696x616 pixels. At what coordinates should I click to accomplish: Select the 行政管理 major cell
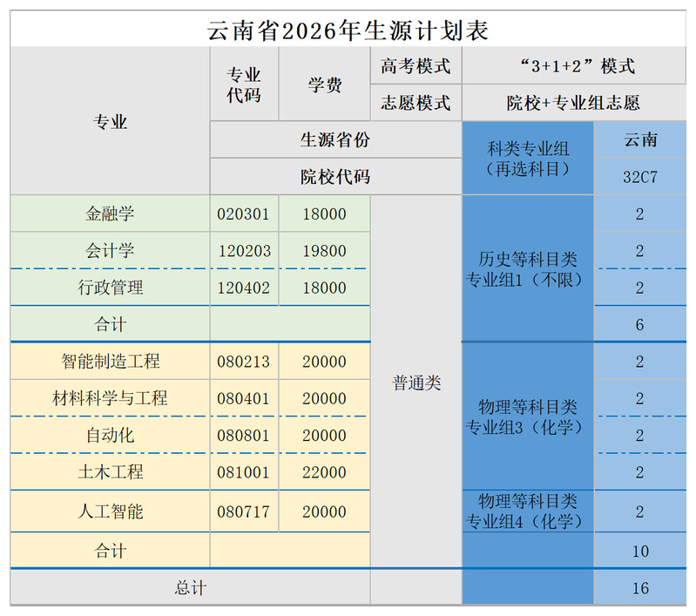point(110,288)
